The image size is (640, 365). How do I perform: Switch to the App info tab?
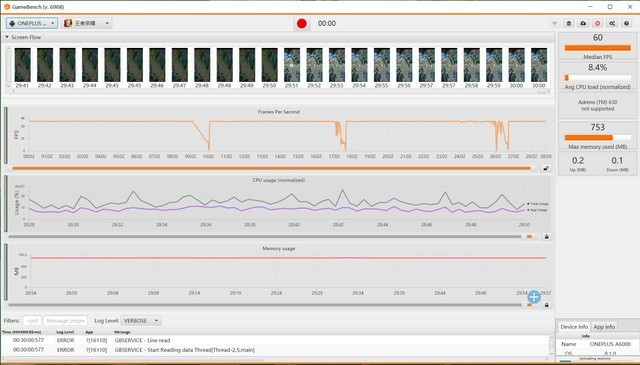(604, 327)
